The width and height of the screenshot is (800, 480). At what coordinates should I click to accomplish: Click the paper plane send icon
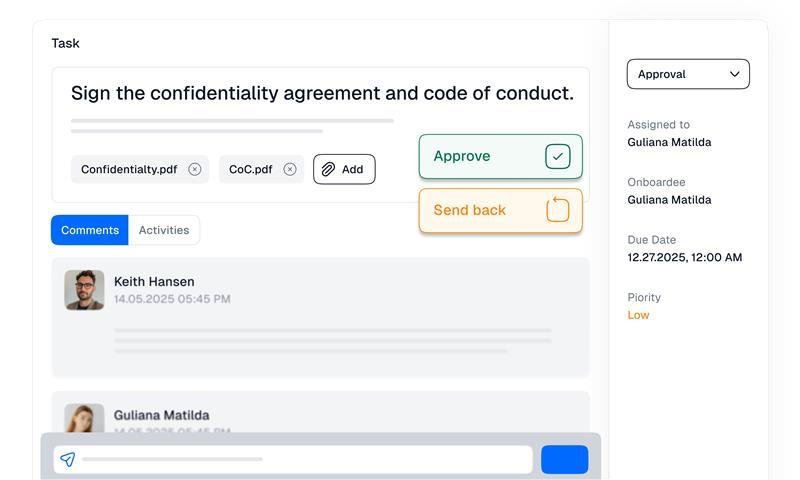click(68, 459)
